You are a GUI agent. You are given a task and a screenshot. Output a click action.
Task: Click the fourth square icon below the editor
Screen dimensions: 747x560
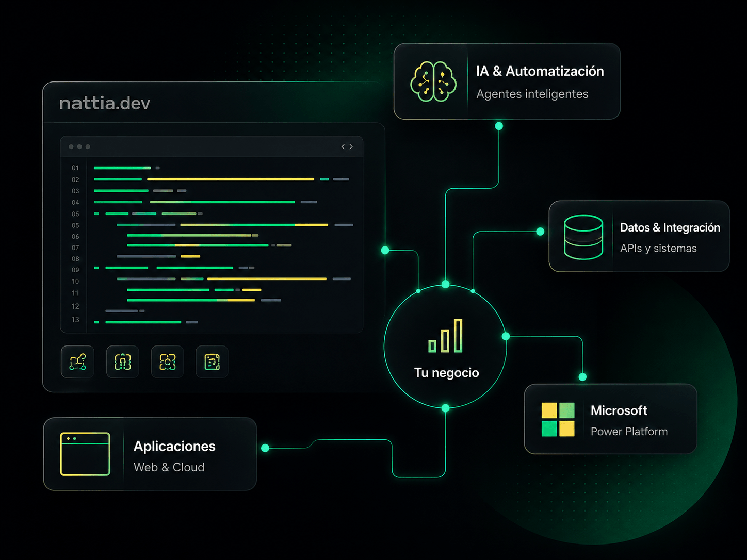tap(212, 362)
